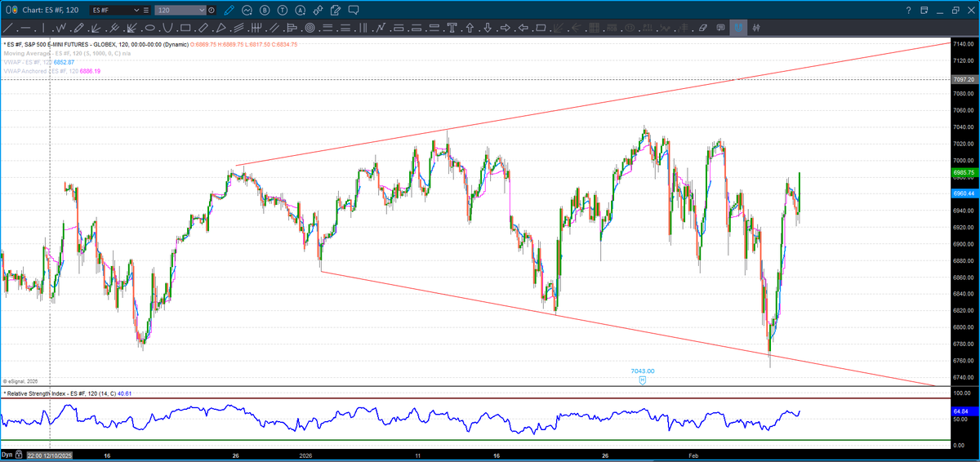Click the 7097.20 cursor price label

964,80
